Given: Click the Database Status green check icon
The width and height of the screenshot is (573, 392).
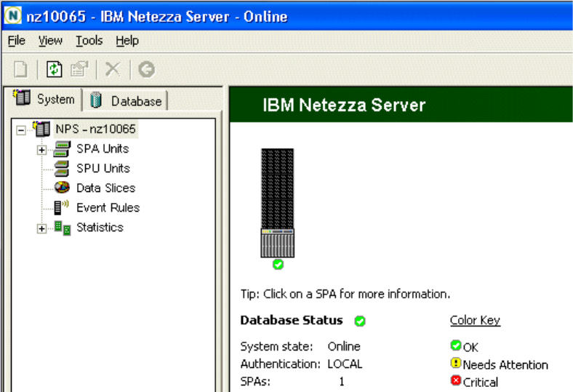Looking at the screenshot, I should point(360,321).
